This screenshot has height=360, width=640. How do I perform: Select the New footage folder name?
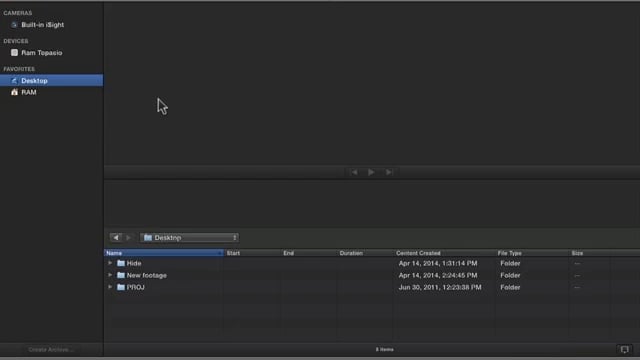tap(147, 276)
